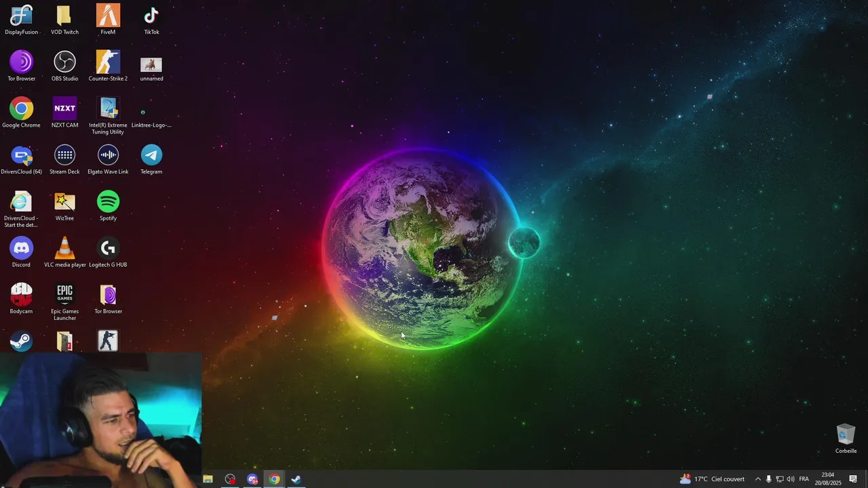Select the Linktree-Logo file on the desktop
The width and height of the screenshot is (868, 488).
point(151,117)
